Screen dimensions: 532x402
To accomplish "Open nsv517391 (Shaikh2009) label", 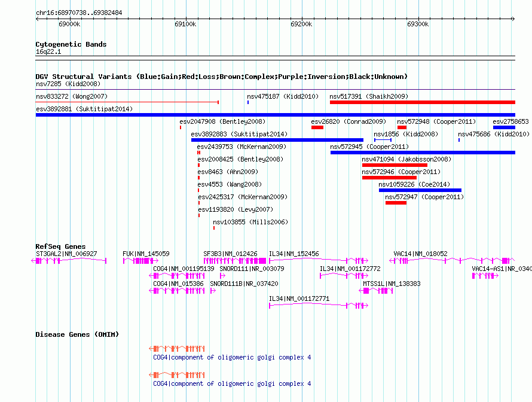I will (x=369, y=96).
